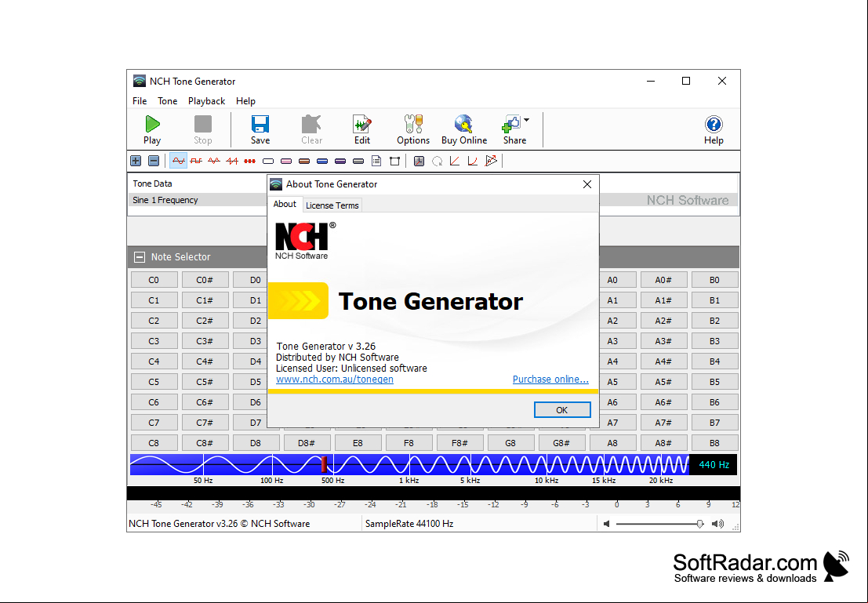868x603 pixels.
Task: Click the text document icon in the waveform toolbar
Action: (x=376, y=161)
